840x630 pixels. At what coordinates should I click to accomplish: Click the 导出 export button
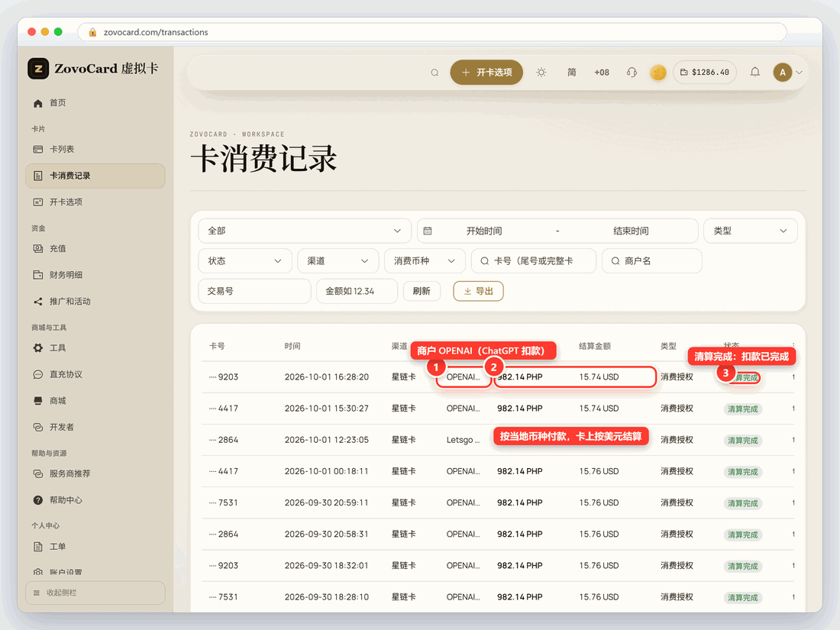tap(478, 291)
